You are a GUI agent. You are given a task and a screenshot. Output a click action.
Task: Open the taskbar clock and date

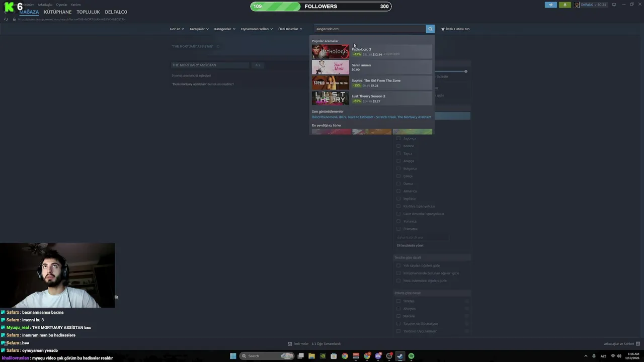pos(633,356)
